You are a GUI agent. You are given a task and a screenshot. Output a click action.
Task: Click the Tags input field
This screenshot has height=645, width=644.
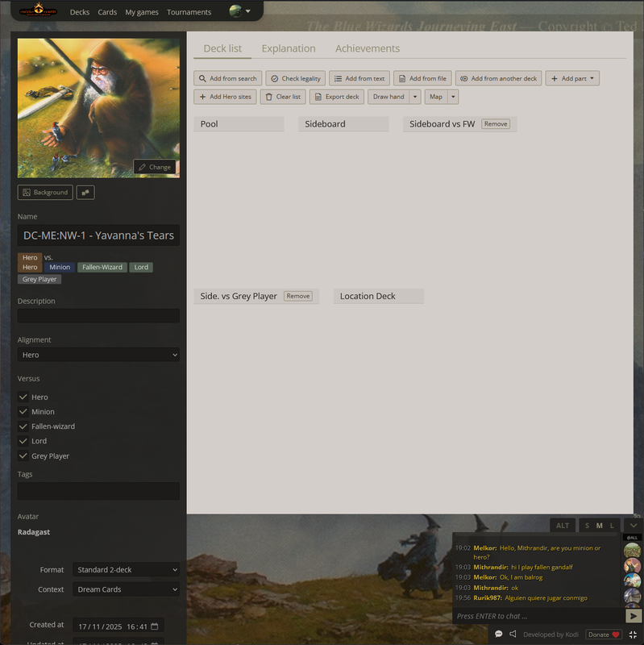pos(98,491)
